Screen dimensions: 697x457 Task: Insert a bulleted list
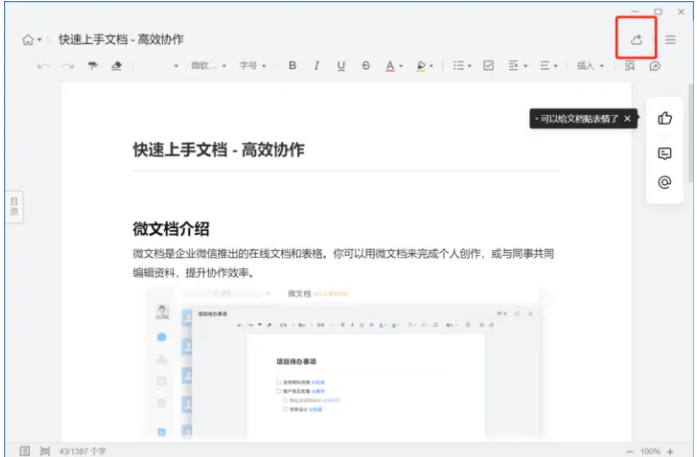pos(458,66)
